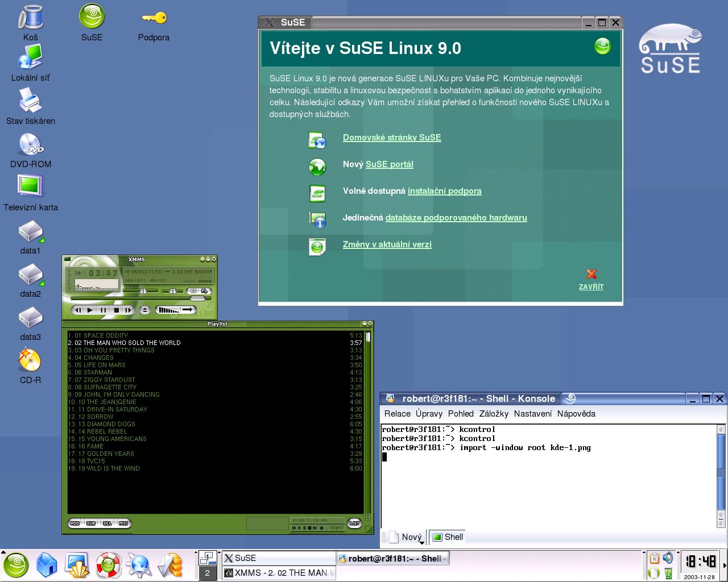Open the DVD-ROM desktop icon
This screenshot has width=728, height=582.
(x=31, y=149)
